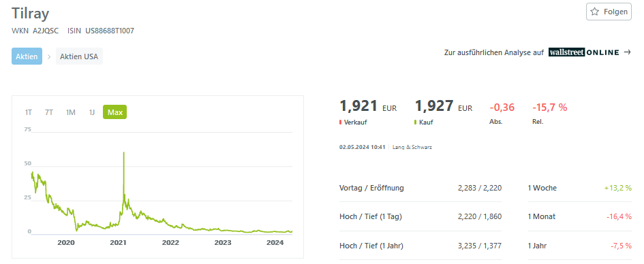This screenshot has width=644, height=264.
Task: Click the 1 Monat label
Action: (x=542, y=217)
